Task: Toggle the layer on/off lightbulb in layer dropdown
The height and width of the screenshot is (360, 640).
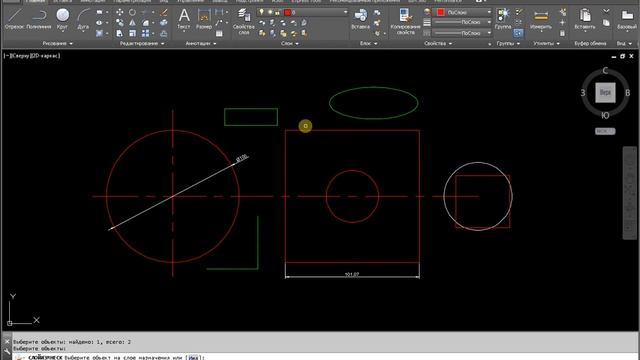Action: pos(262,13)
